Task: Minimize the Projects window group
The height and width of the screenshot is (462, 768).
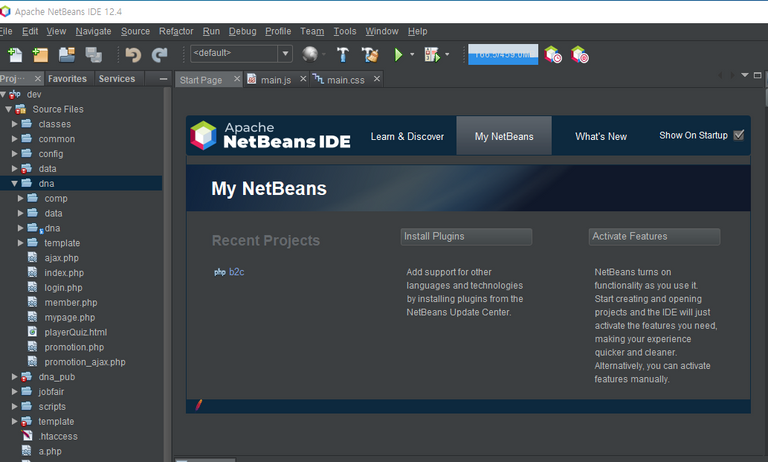Action: 164,78
